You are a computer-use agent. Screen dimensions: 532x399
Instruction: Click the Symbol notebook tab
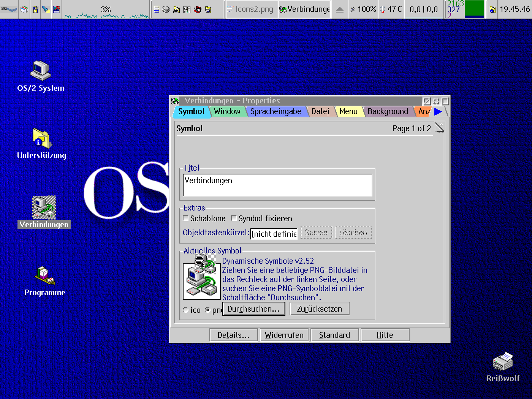coord(191,111)
